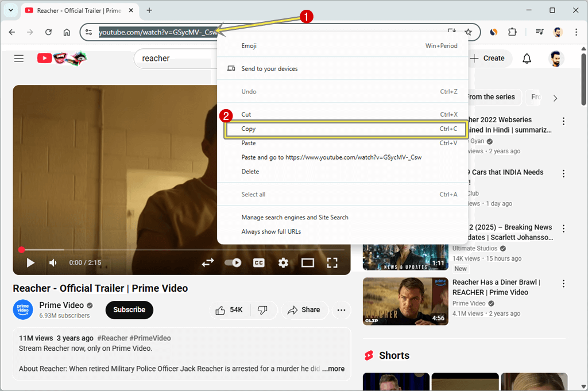Open Chrome's three-dot menu
The height and width of the screenshot is (391, 588).
pyautogui.click(x=577, y=32)
